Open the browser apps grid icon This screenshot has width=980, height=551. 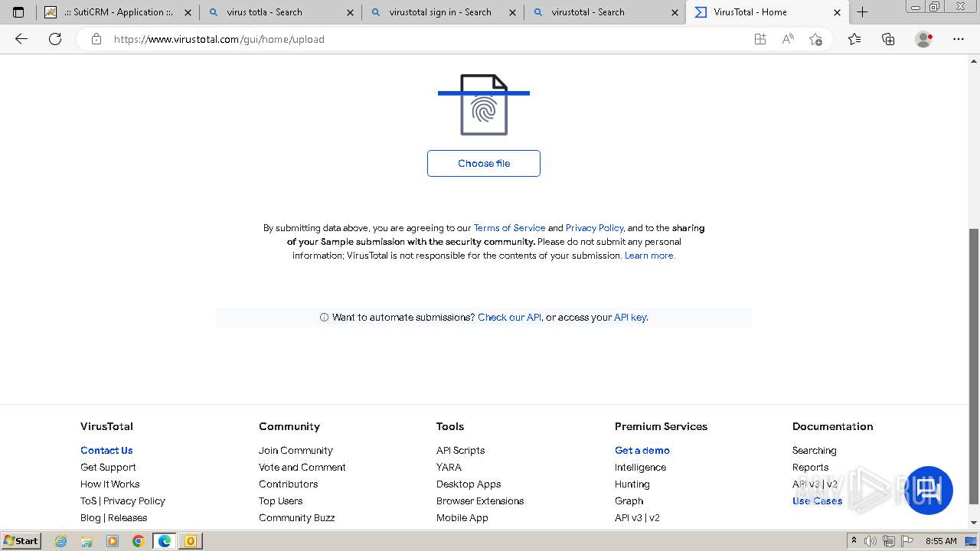[x=759, y=39]
